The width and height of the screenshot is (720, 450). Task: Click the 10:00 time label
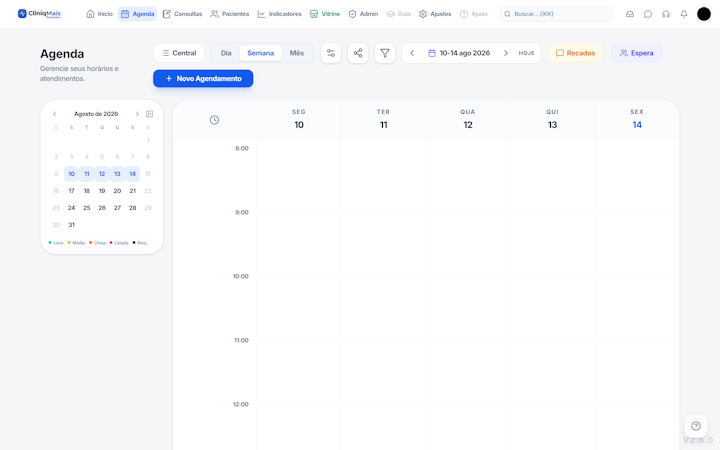click(241, 276)
